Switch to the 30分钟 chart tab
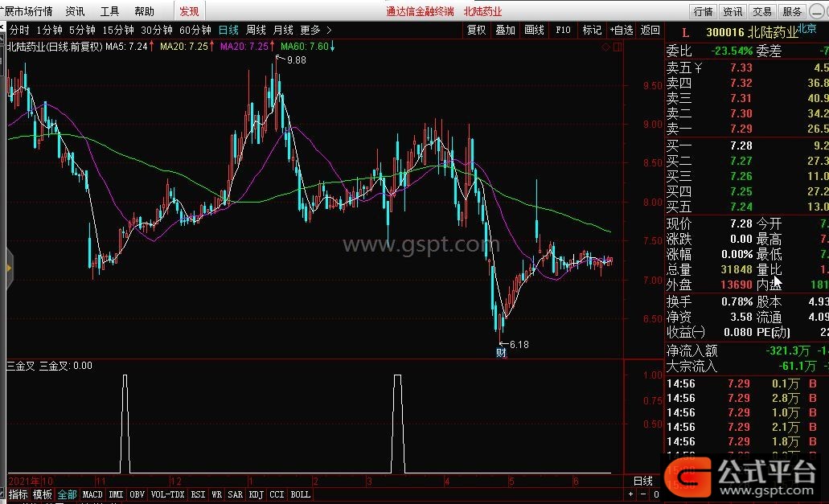Image resolution: width=829 pixels, height=504 pixels. [157, 30]
